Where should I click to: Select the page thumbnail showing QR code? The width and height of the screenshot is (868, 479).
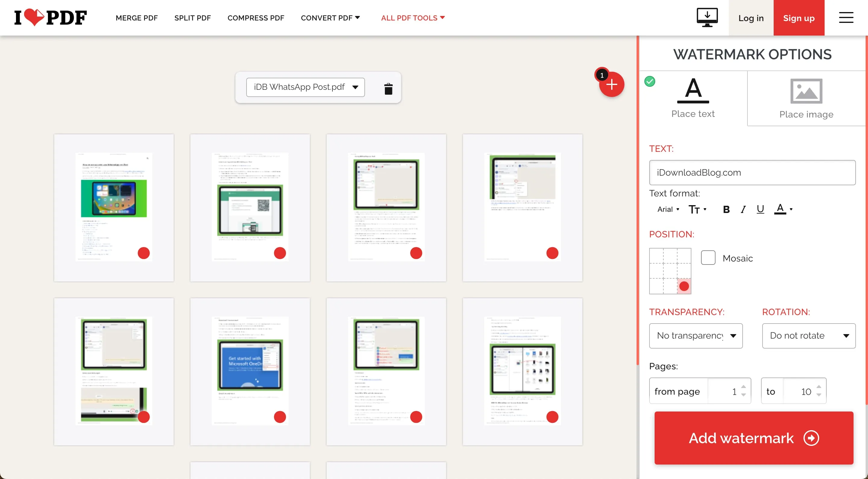250,208
